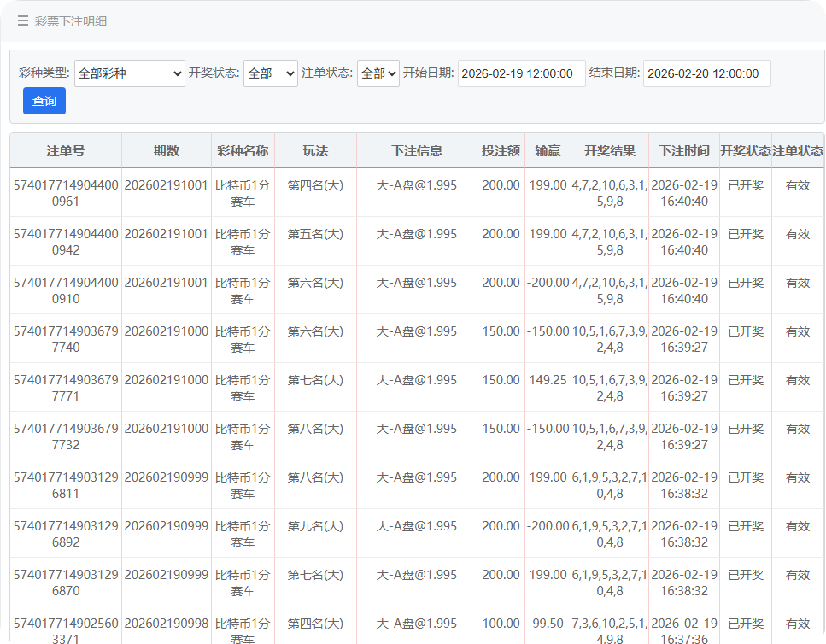Screen dimensions: 826x644
Task: Click the 第五名(大) cell in second row
Action: (x=315, y=234)
